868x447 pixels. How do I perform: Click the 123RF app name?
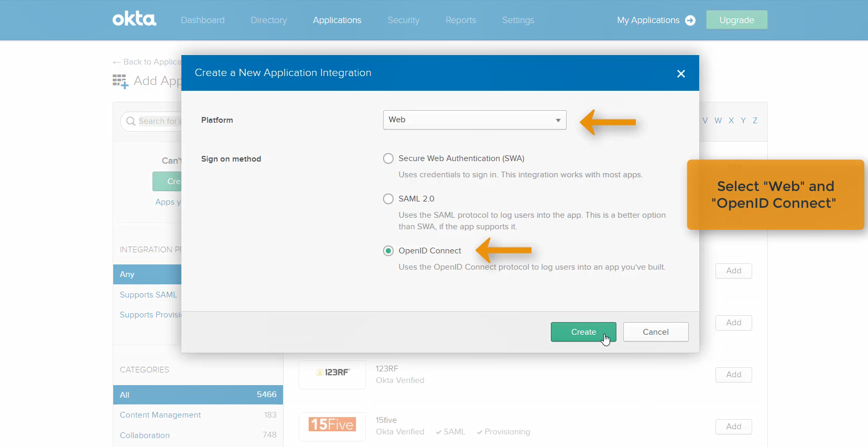click(x=387, y=369)
